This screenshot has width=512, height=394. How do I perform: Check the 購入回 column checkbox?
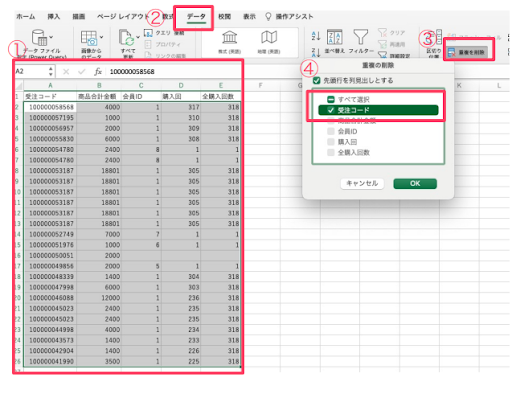[331, 142]
